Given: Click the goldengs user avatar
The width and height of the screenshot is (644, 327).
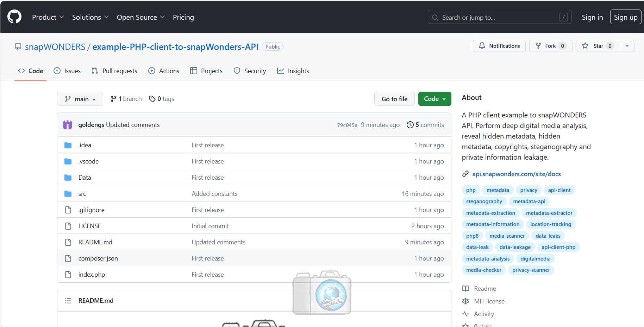Looking at the screenshot, I should [68, 125].
